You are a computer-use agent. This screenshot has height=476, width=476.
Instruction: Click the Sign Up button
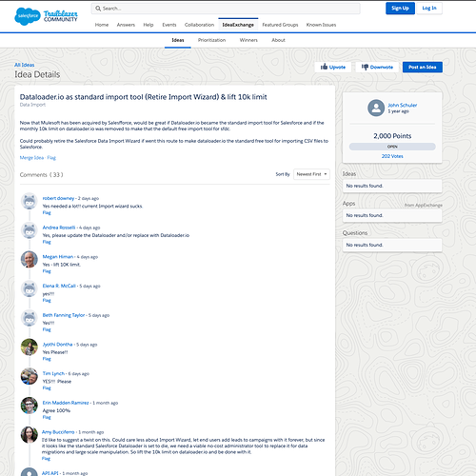(400, 9)
